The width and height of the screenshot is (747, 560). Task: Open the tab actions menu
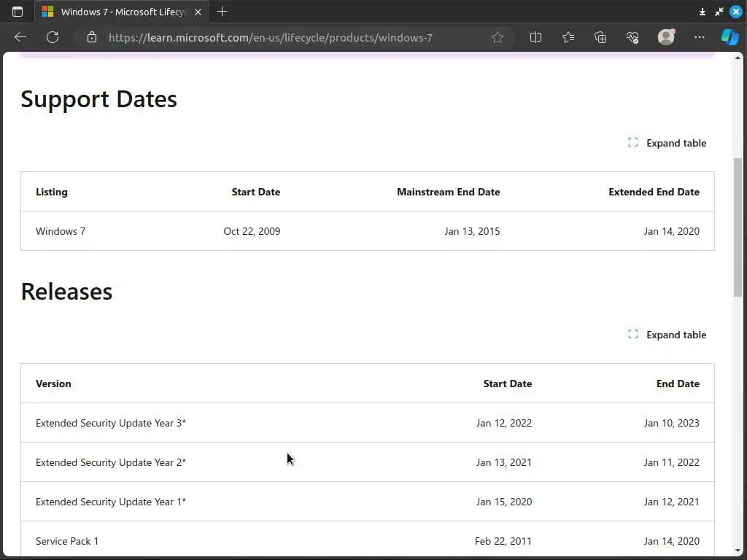tap(18, 12)
